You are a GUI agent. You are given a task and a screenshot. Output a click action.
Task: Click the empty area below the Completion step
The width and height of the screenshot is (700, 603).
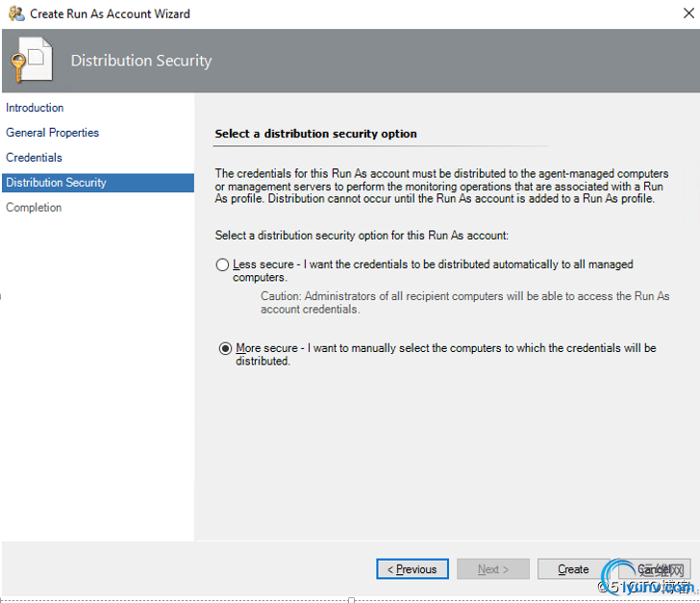(96, 385)
